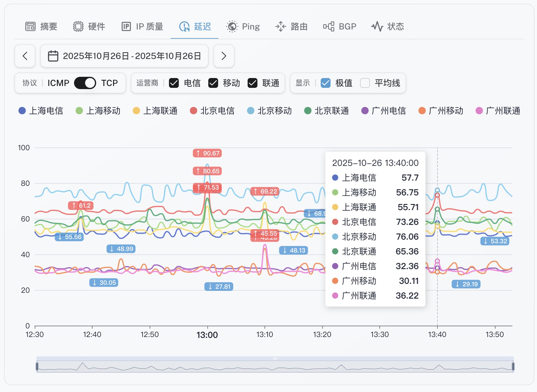Click the Status (状态) pulse icon
Image resolution: width=537 pixels, height=392 pixels.
pyautogui.click(x=377, y=27)
